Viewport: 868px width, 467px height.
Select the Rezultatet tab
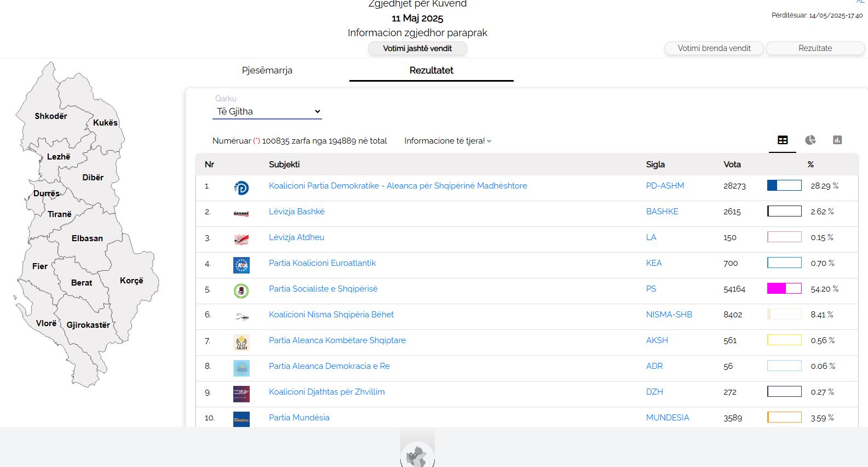(431, 70)
